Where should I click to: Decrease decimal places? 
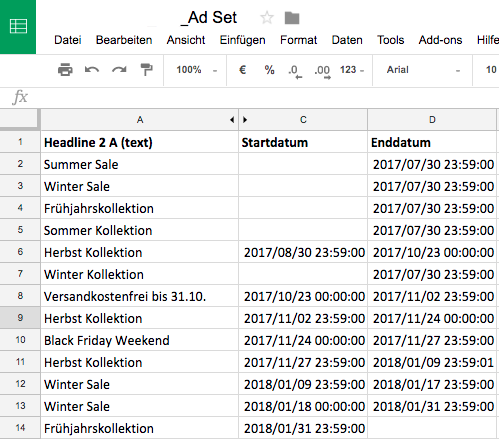pyautogui.click(x=295, y=71)
